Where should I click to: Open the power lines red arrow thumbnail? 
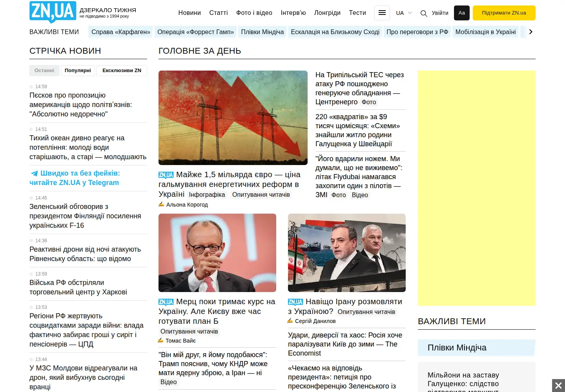[233, 118]
